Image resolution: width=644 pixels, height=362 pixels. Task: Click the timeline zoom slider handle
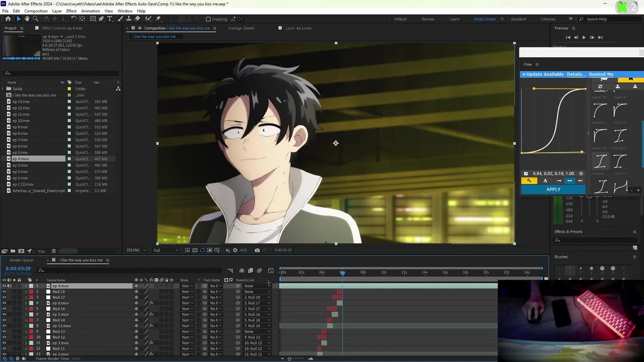point(289,358)
